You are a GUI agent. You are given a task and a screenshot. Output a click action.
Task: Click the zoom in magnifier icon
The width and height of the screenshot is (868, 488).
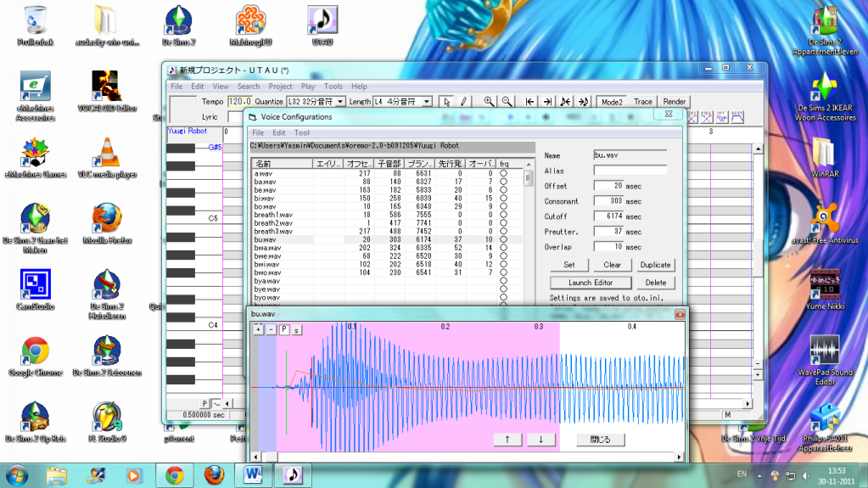tap(489, 102)
